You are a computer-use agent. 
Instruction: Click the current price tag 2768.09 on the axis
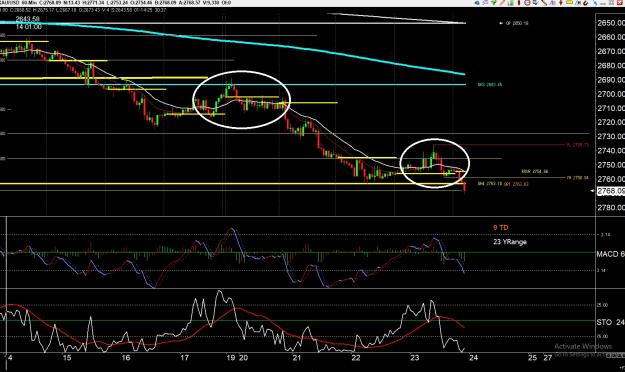(x=611, y=191)
